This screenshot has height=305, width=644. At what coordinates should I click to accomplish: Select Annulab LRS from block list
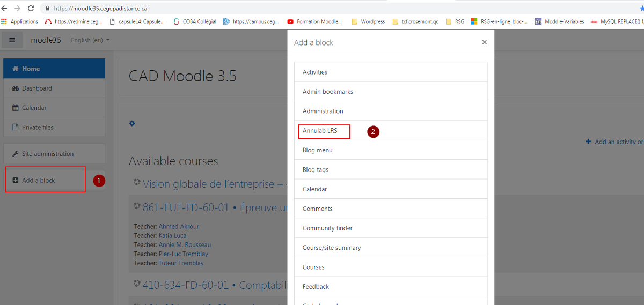coord(320,131)
